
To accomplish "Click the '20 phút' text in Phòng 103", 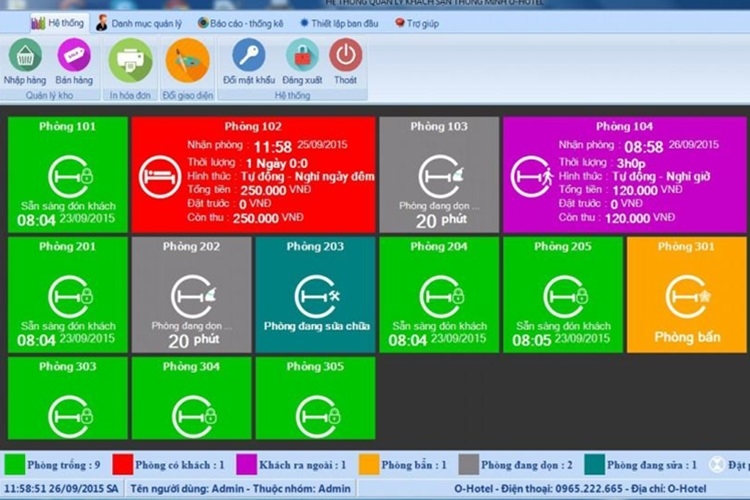I will 441,221.
